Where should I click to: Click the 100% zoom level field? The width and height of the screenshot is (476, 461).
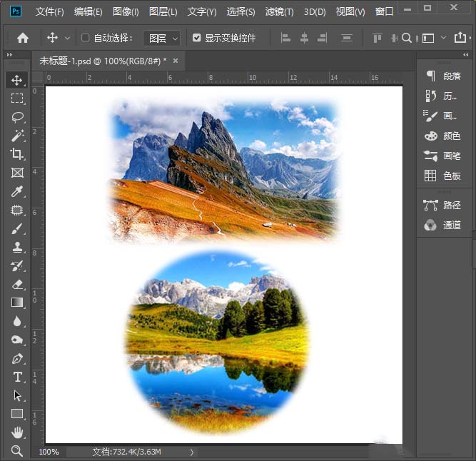click(49, 452)
